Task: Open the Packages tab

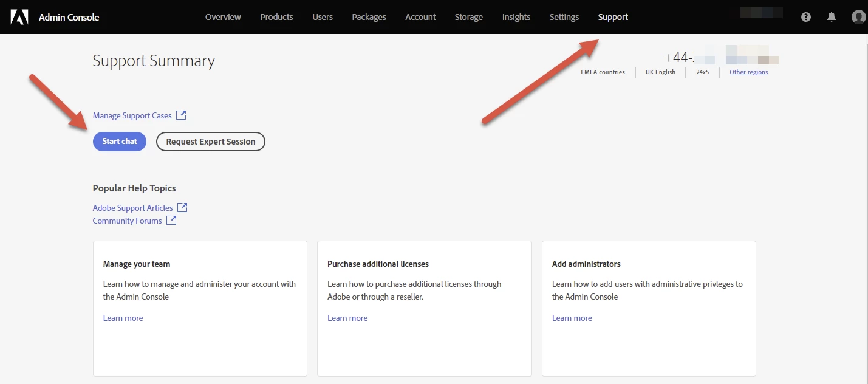Action: click(x=369, y=17)
